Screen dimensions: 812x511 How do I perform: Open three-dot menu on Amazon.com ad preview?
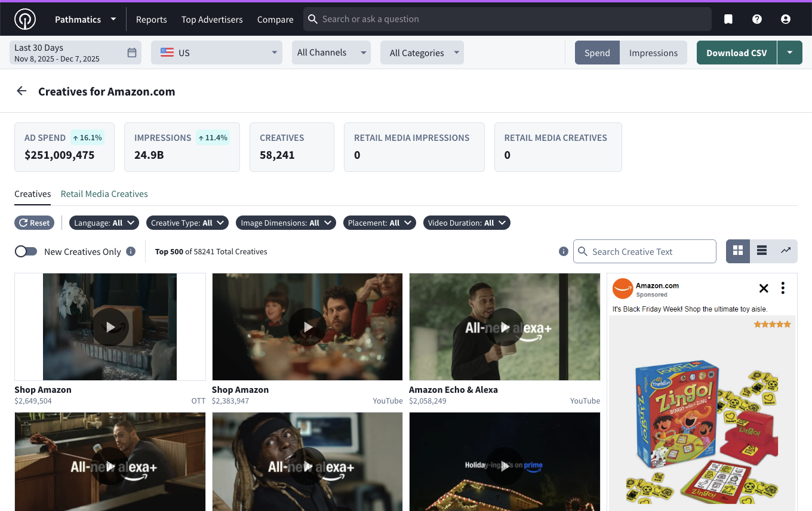[x=783, y=288]
